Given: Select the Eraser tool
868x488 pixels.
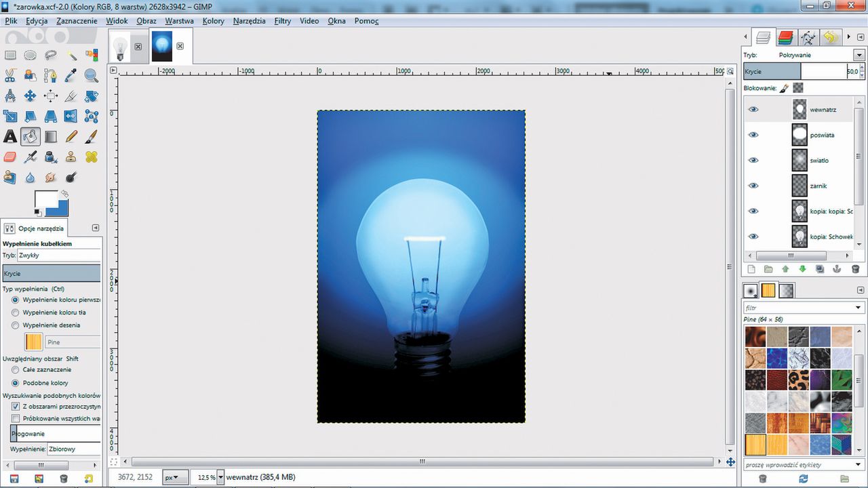Looking at the screenshot, I should pos(10,157).
